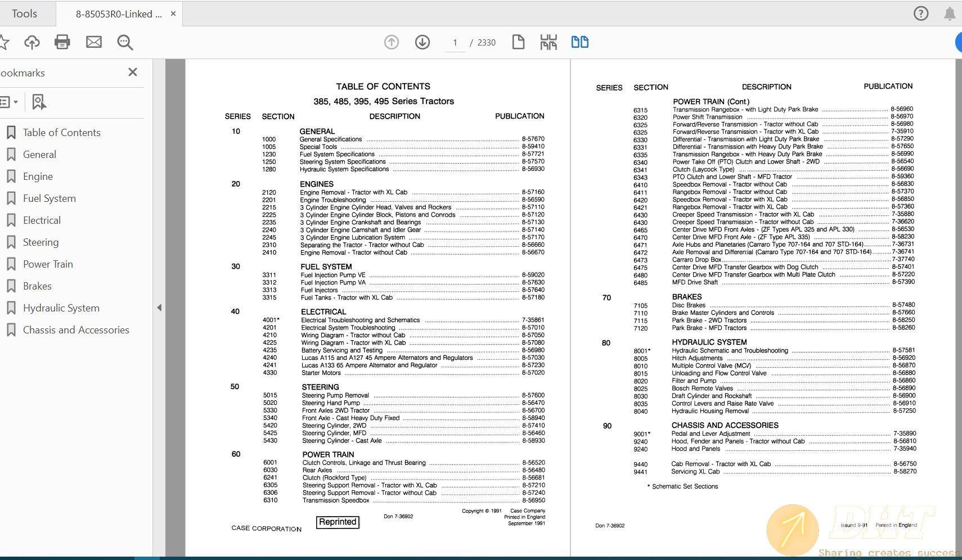Open the Help question mark icon

(x=921, y=13)
